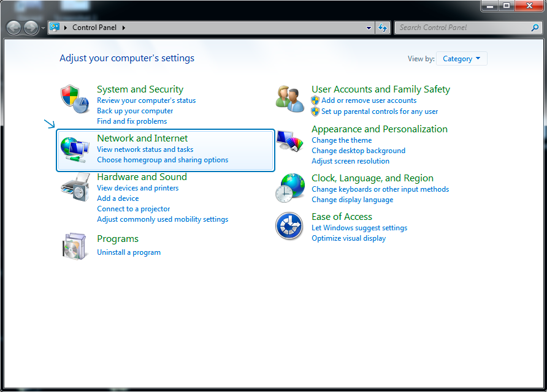The width and height of the screenshot is (547, 392).
Task: Open the Hardware and Sound printer icon
Action: (75, 187)
